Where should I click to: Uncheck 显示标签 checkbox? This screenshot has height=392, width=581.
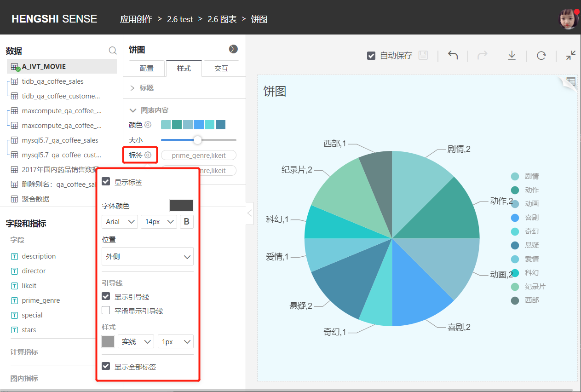click(106, 182)
